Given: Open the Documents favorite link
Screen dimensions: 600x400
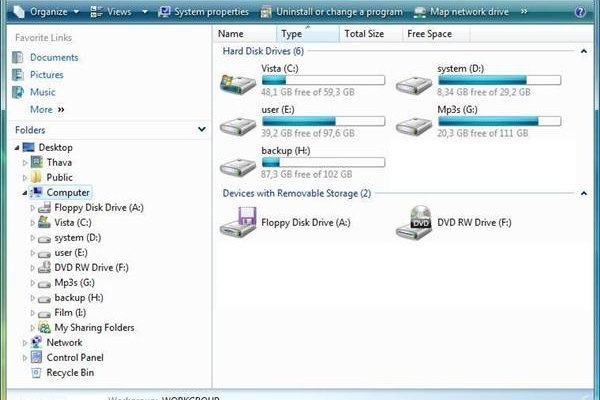Looking at the screenshot, I should tap(54, 57).
